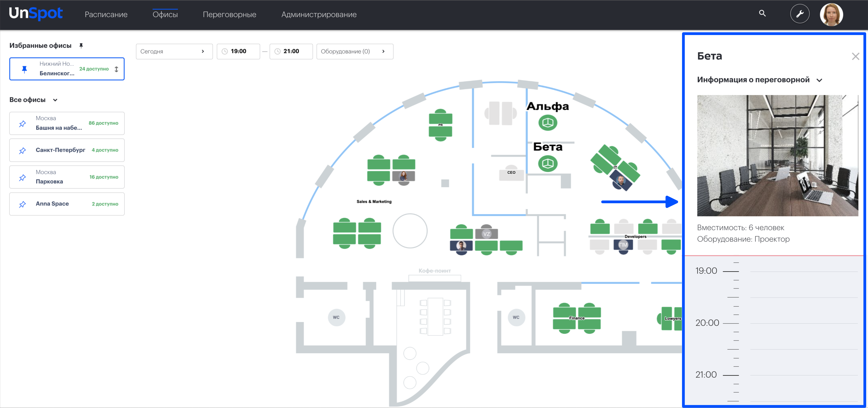Click the right WC marker
868x408 pixels.
(516, 317)
